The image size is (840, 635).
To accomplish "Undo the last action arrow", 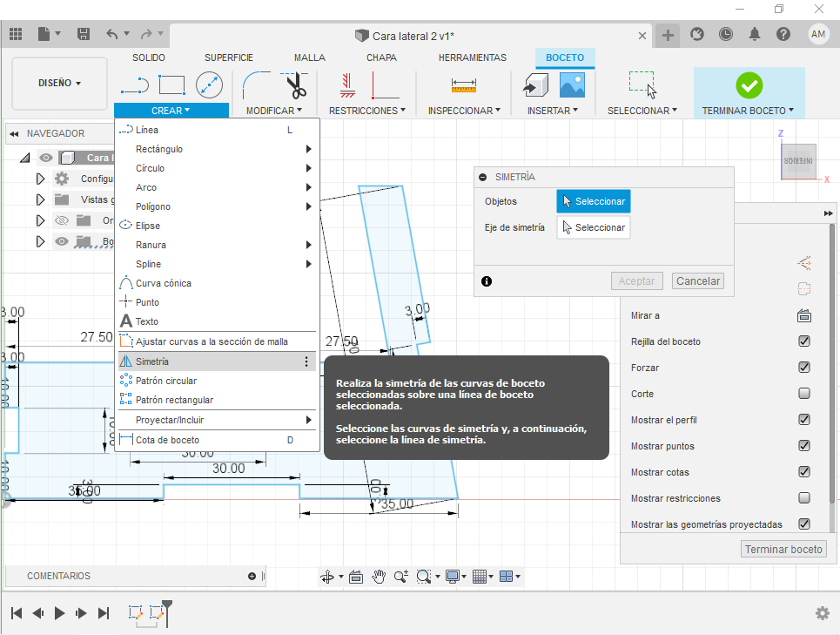I will pyautogui.click(x=112, y=34).
